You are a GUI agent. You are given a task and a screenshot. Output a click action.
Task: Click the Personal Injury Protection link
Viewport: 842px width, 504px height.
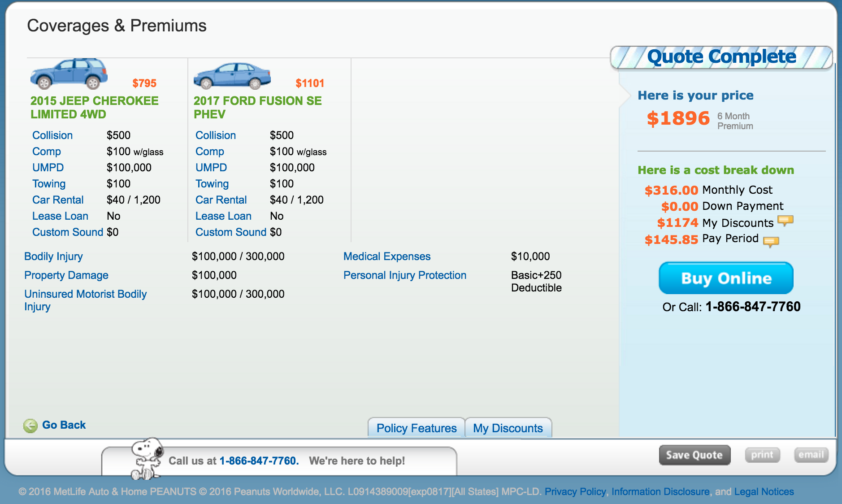point(405,275)
